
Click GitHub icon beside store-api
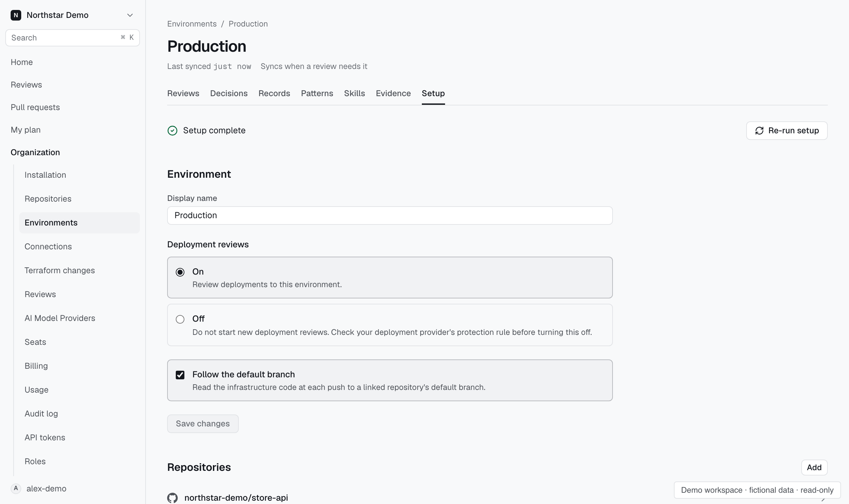click(172, 498)
